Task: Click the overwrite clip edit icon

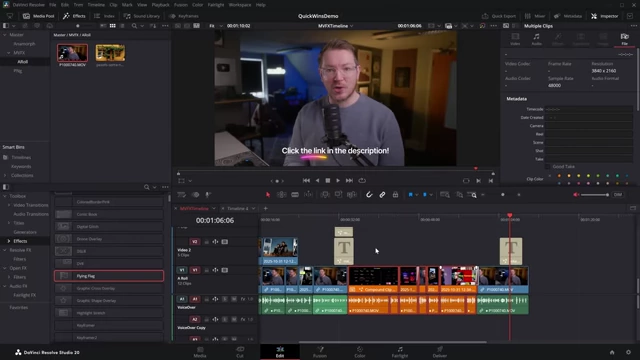Action: [x=338, y=195]
